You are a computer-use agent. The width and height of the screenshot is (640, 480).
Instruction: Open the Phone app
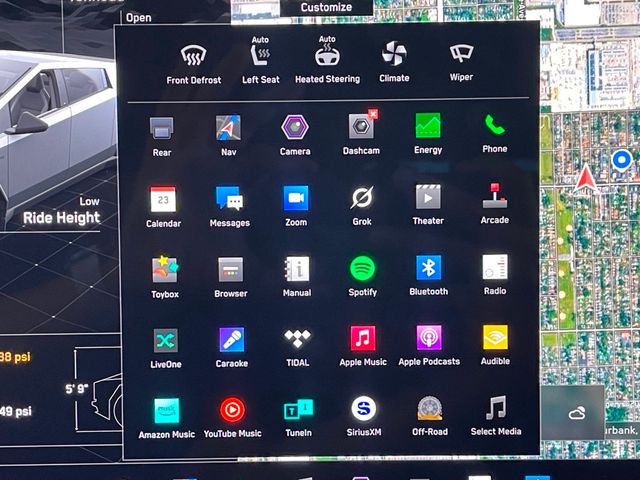[495, 133]
